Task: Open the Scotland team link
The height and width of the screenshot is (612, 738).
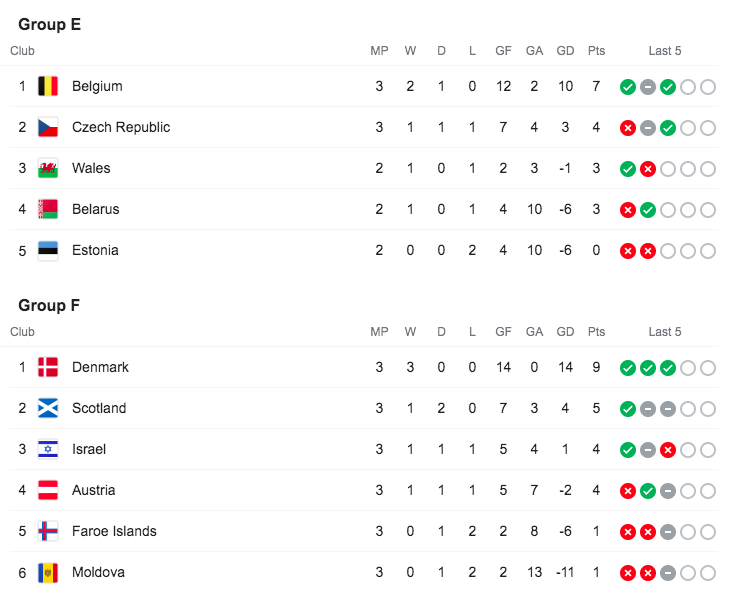Action: [99, 408]
